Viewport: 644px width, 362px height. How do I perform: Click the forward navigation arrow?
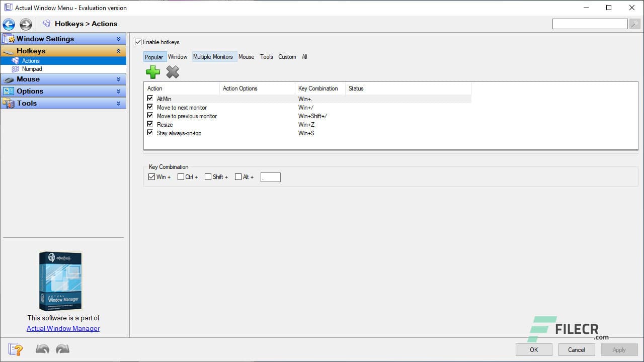point(25,24)
